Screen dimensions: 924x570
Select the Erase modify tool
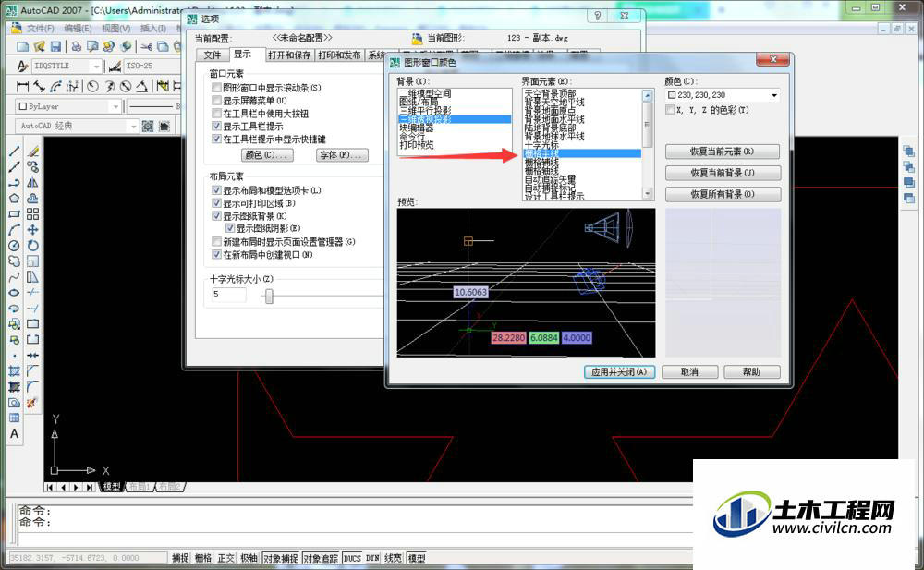pos(33,152)
